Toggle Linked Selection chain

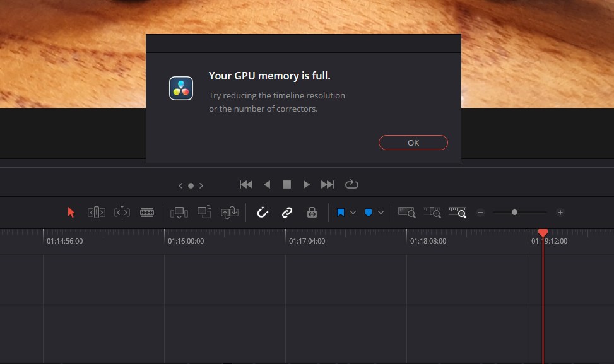pyautogui.click(x=287, y=213)
